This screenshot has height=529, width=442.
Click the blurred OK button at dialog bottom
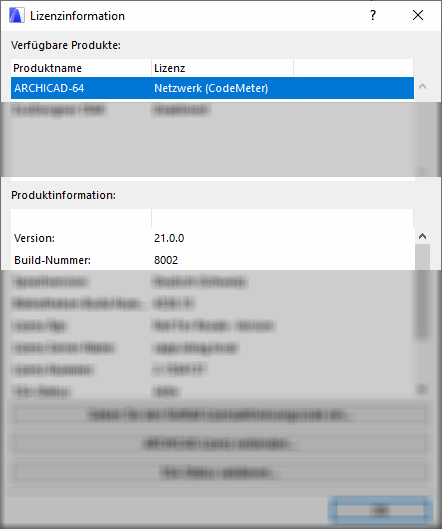[380, 510]
